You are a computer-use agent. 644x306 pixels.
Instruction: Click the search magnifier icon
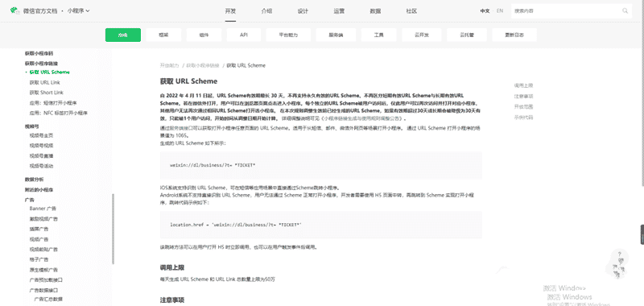click(625, 11)
